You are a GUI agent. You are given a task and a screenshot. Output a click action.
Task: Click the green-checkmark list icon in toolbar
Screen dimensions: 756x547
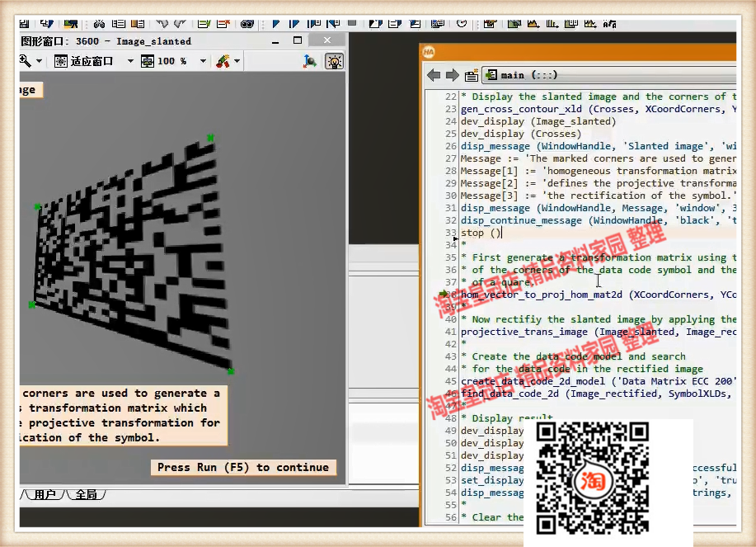(x=204, y=23)
